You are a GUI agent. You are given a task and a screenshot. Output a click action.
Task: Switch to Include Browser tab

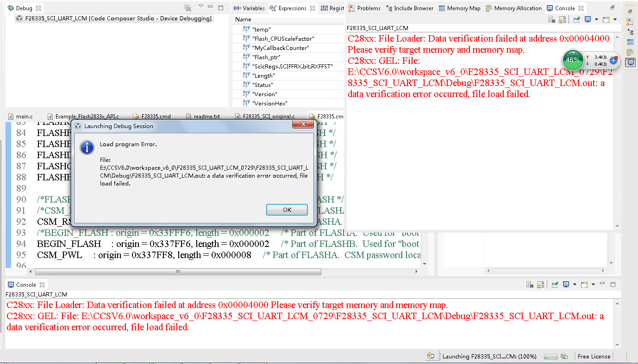point(410,8)
